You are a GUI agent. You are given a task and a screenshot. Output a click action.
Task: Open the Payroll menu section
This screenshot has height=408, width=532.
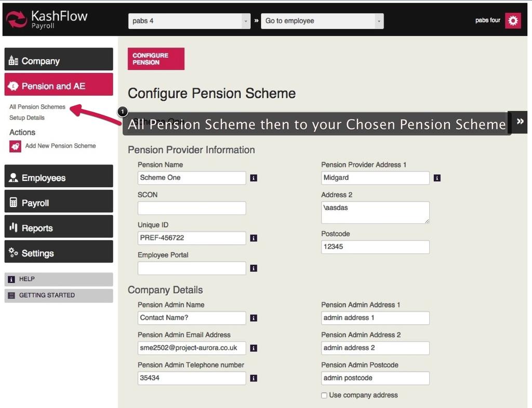click(x=59, y=203)
